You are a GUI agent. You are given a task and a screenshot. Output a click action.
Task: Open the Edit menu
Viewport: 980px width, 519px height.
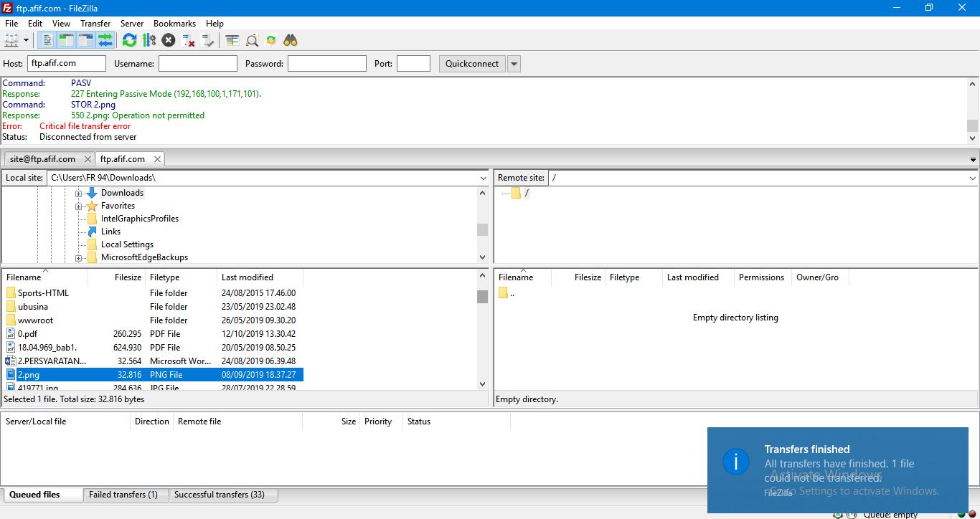pos(35,24)
